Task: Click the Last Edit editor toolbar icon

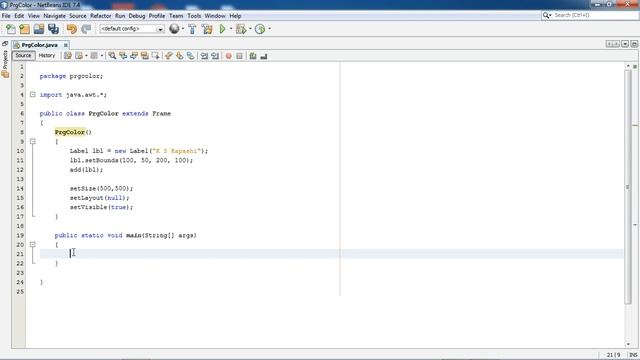Action: (x=68, y=56)
